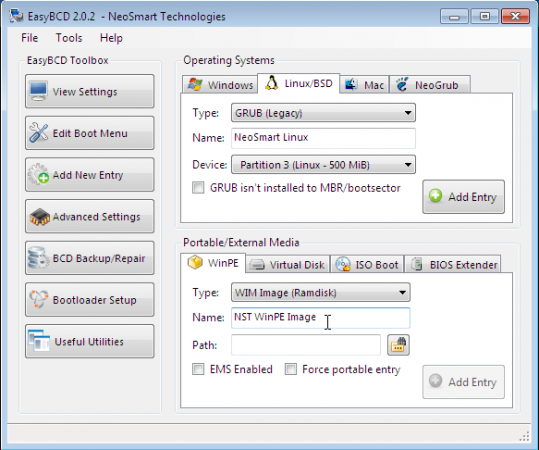Tick the Force portable entry checkbox
Viewport: 539px width, 450px height.
click(291, 369)
